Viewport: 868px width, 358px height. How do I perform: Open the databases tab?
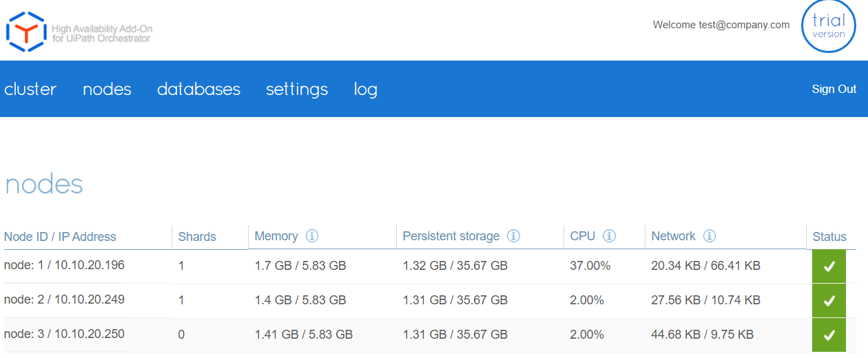click(198, 89)
